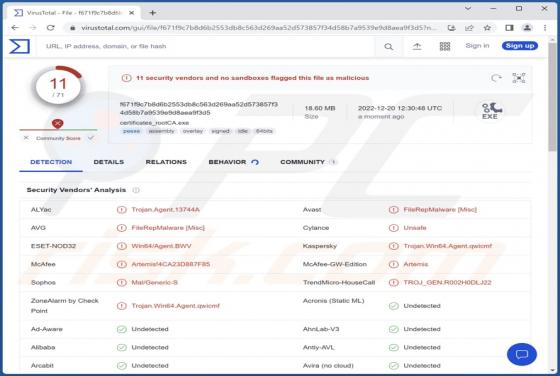Switch to the DETAILS tab
The image size is (560, 376).
click(109, 162)
